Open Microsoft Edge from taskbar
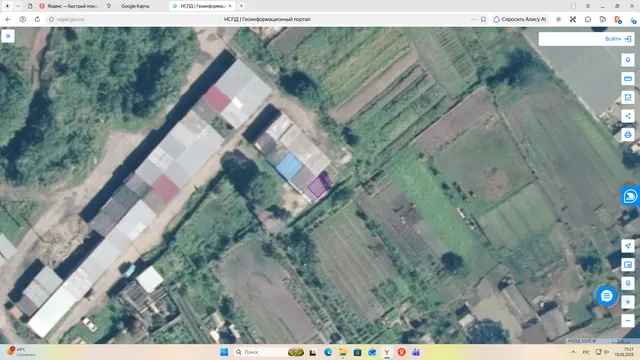The image size is (640, 360). [x=328, y=352]
